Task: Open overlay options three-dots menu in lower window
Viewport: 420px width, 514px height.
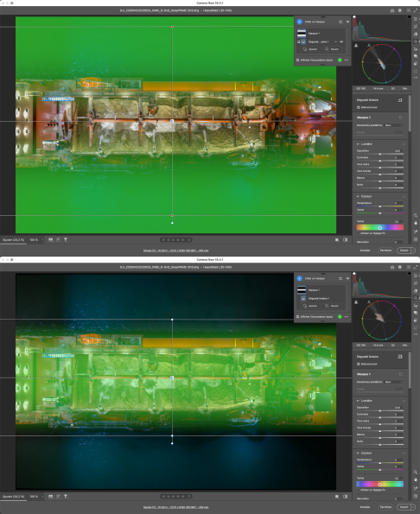Action: 347,317
